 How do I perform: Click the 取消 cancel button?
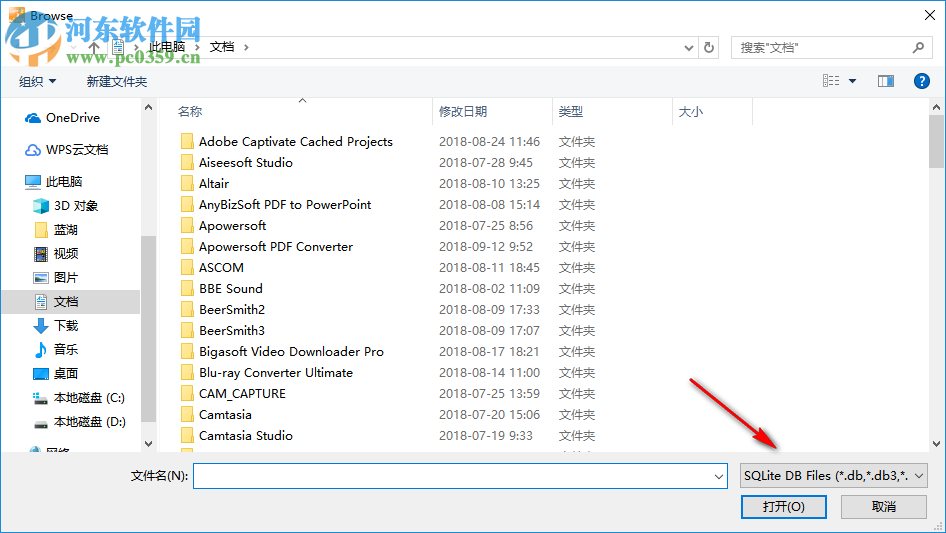tap(884, 506)
